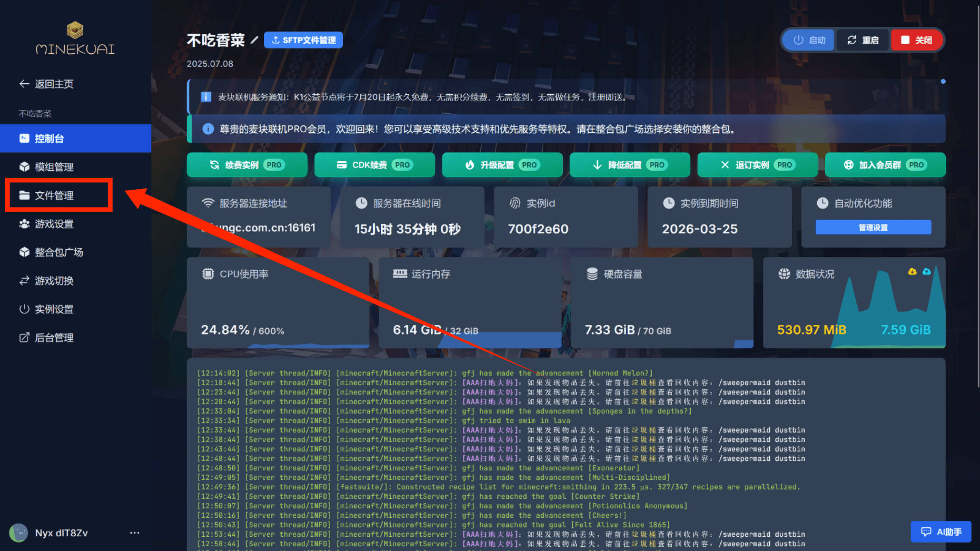Open 文件管理 in the sidebar
The height and width of the screenshot is (551, 980).
click(x=54, y=195)
